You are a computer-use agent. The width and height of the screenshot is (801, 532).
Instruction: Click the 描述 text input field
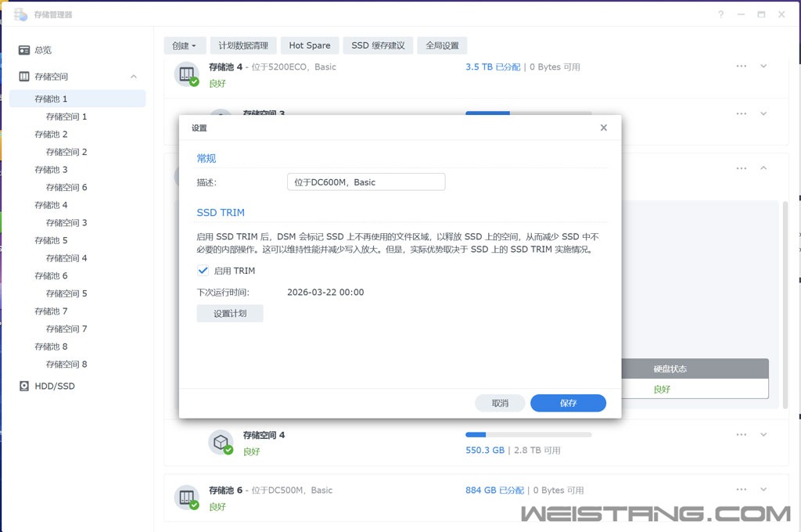(x=366, y=182)
